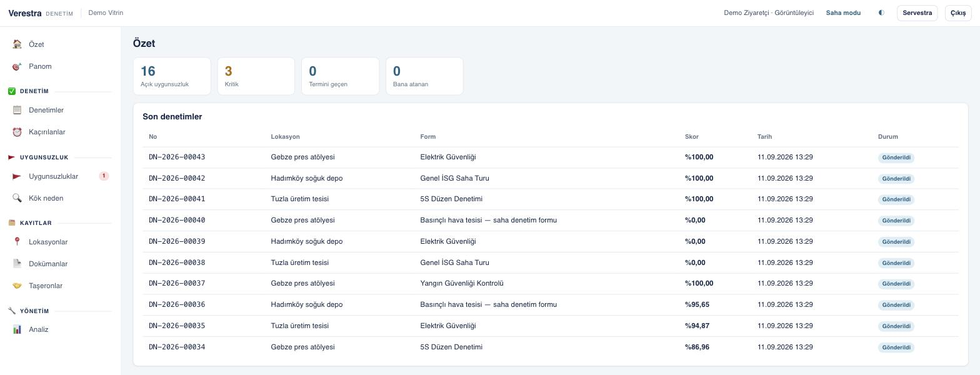The width and height of the screenshot is (980, 375).
Task: Open the Özet sidebar menu item
Action: coord(60,44)
